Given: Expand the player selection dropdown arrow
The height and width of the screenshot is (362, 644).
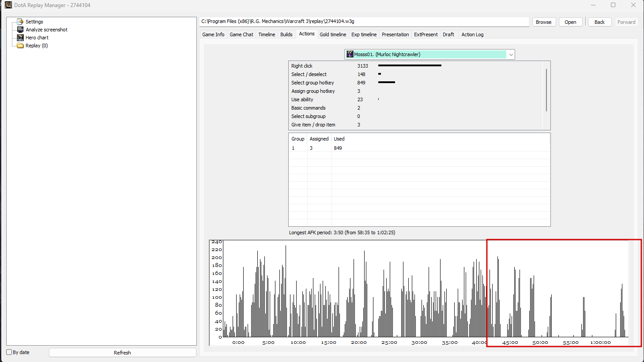Looking at the screenshot, I should click(x=511, y=54).
